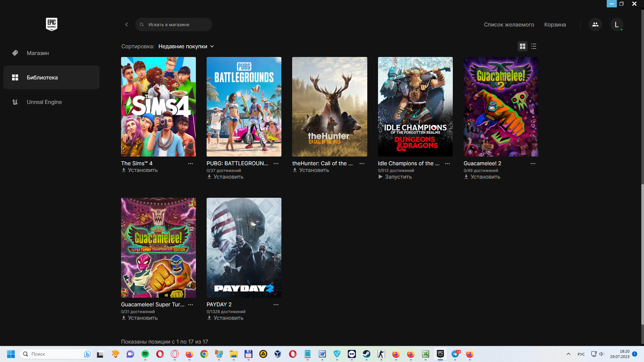Expand the sort dropdown Недавние покупки
Screen dimensions: 644x362
[186, 46]
